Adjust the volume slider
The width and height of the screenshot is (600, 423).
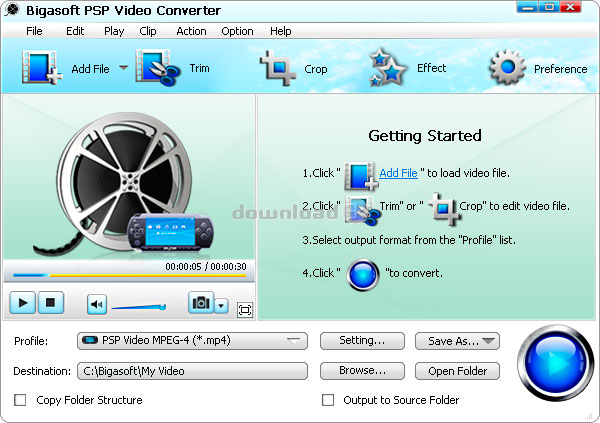[139, 307]
